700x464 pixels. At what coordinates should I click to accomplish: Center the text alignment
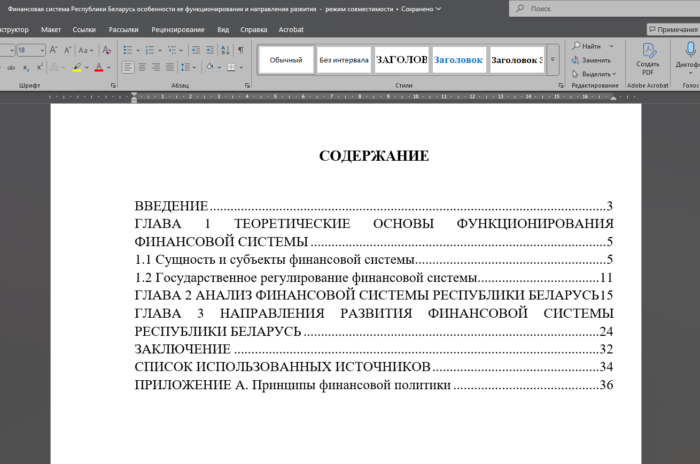[142, 67]
